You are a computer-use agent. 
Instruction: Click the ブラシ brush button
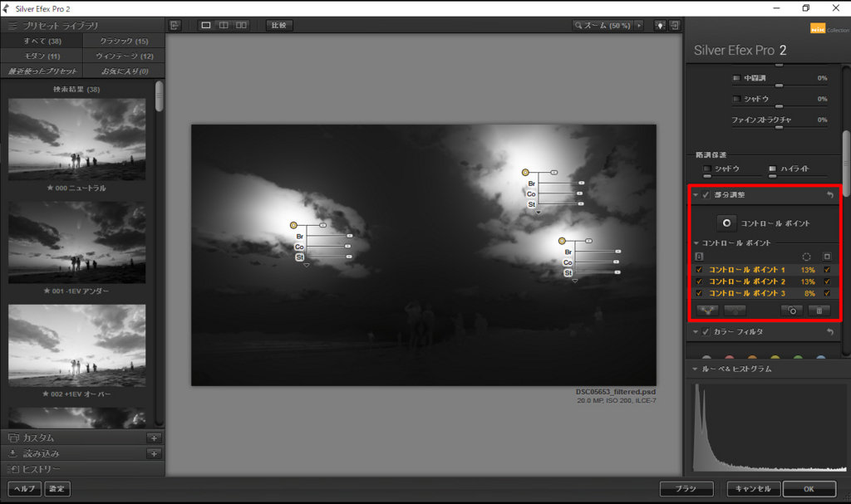pyautogui.click(x=686, y=489)
